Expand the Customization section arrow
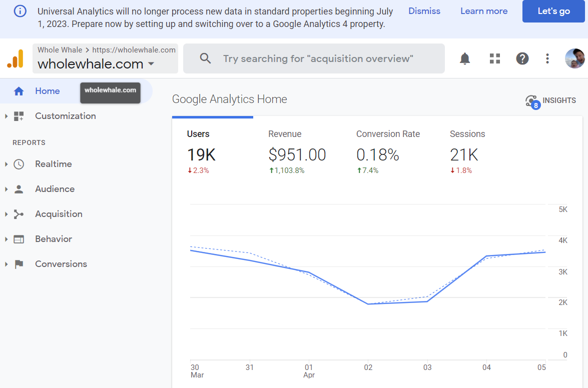Viewport: 588px width, 388px height. [6, 116]
